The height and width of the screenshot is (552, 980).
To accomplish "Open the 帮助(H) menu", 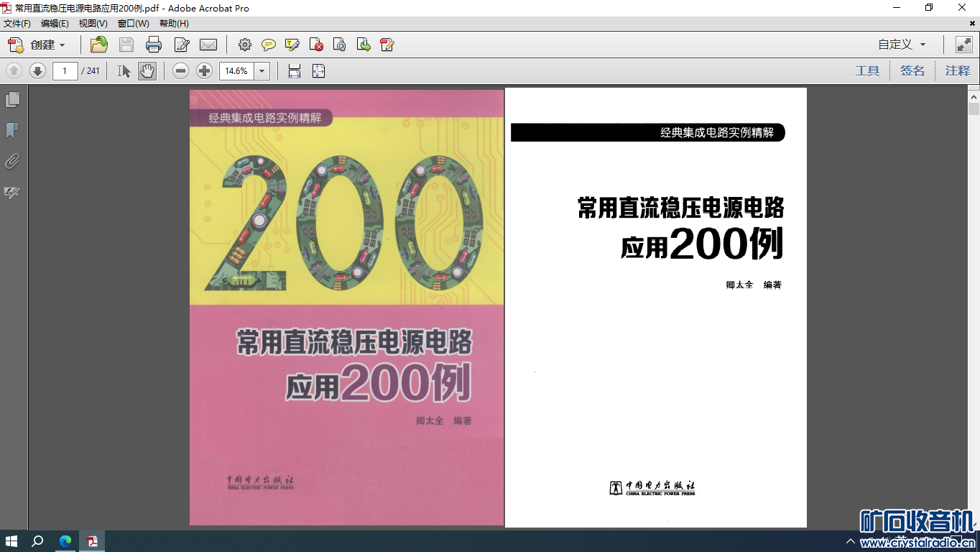I will (x=174, y=24).
